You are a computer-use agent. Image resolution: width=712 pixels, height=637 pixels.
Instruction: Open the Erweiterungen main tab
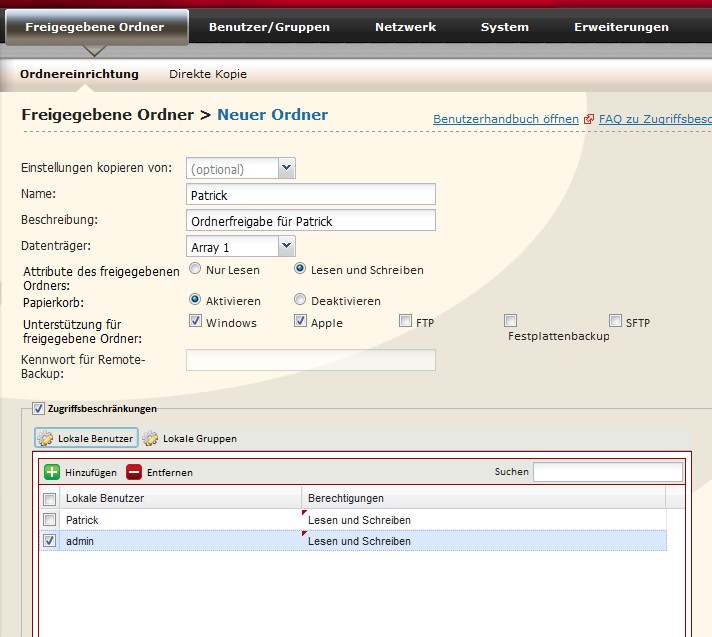click(x=621, y=27)
